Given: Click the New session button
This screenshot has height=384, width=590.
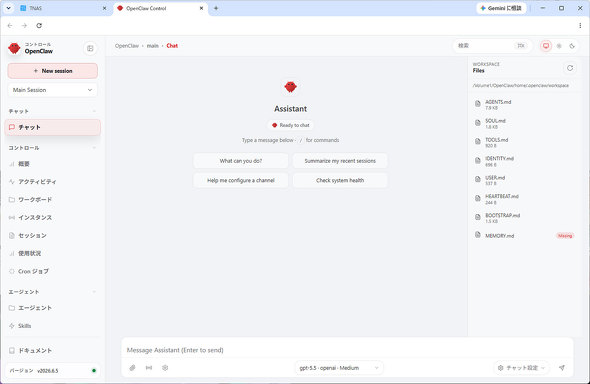Looking at the screenshot, I should point(53,71).
